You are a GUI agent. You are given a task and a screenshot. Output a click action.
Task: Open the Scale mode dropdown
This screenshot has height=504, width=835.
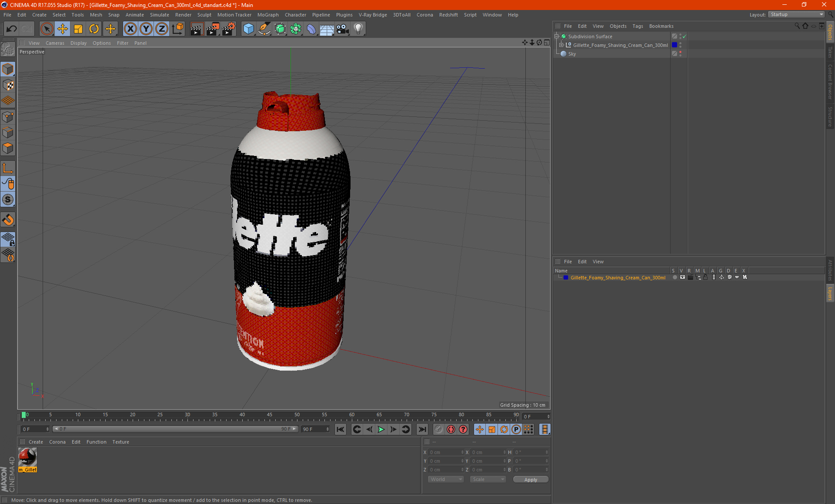(488, 479)
